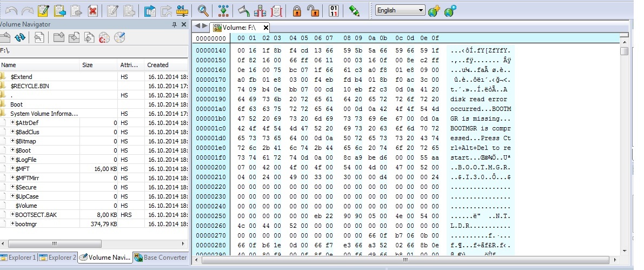Expand the $LogFile entry
This screenshot has height=270, width=644.
[x=13, y=160]
